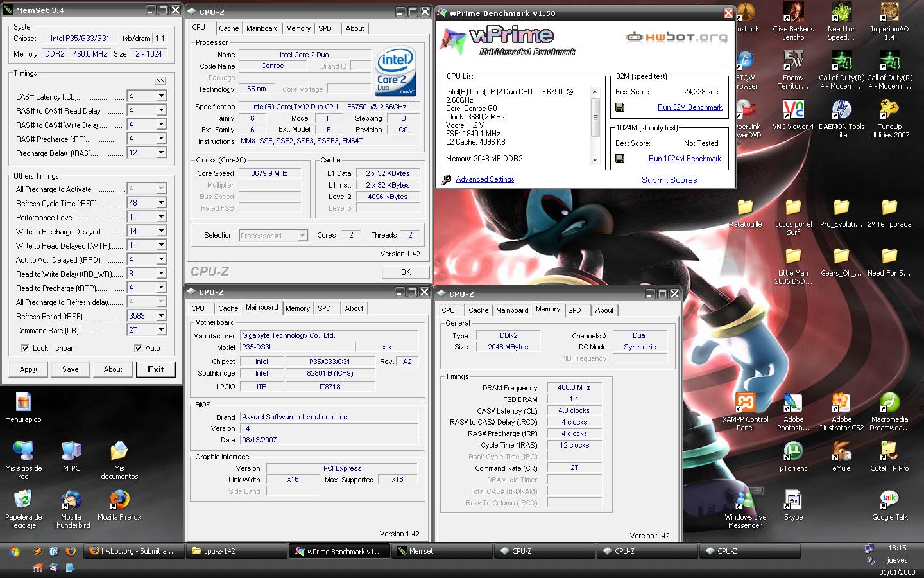Click OK button in CPU-Z window
Screen dimensions: 924x578
pos(406,272)
